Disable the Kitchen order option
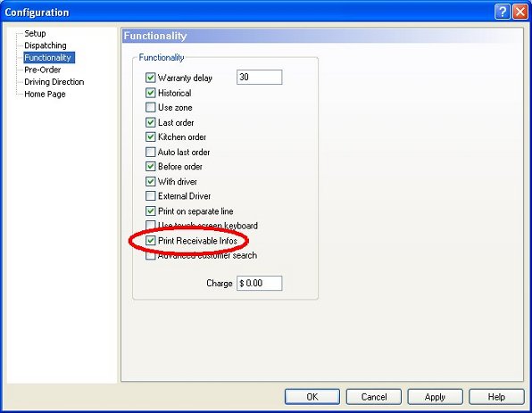Screen dimensions: 532x413 coord(150,137)
